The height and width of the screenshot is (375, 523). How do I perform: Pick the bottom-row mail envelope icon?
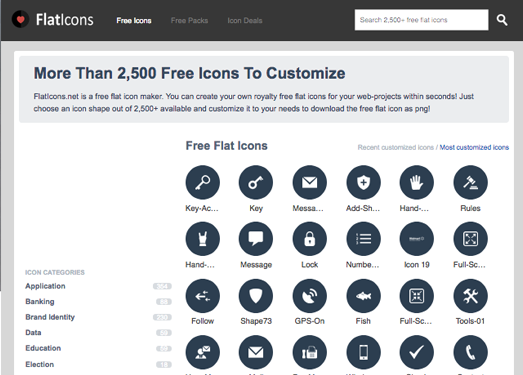point(256,352)
